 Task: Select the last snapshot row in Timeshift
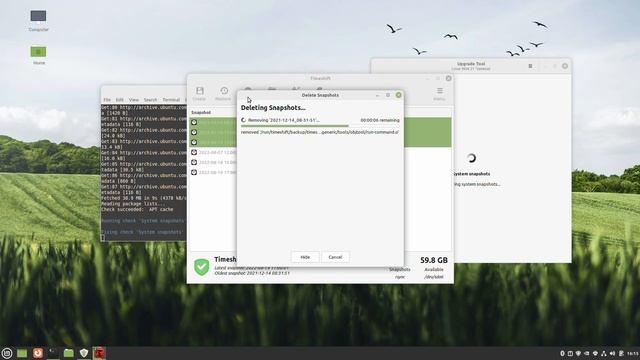click(213, 172)
